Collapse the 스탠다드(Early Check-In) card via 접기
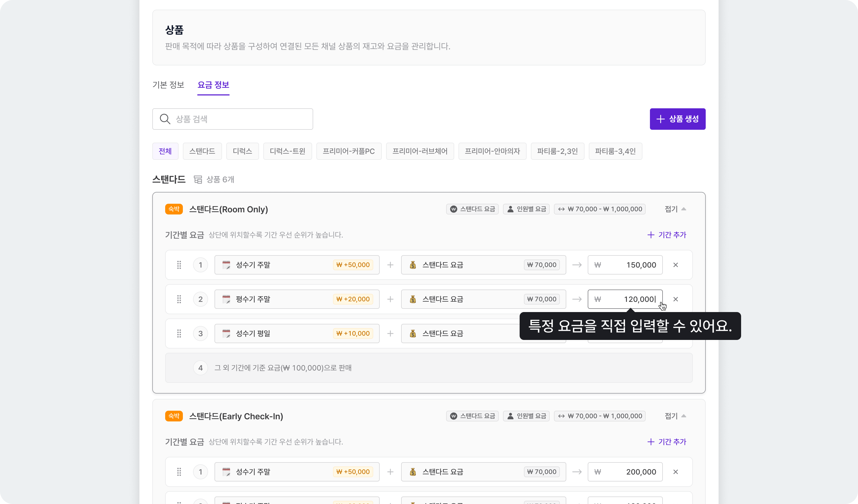Image resolution: width=858 pixels, height=504 pixels. coord(675,416)
